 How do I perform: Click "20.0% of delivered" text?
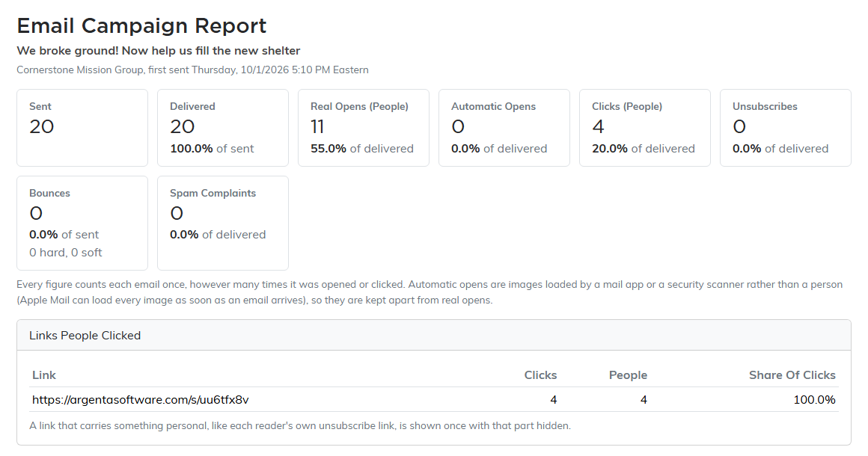click(644, 149)
